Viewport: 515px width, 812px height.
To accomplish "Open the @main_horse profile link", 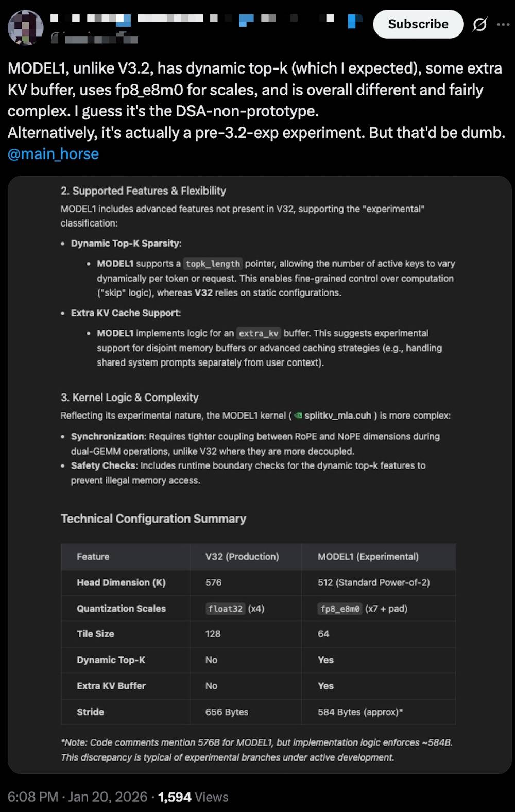I will [x=53, y=154].
